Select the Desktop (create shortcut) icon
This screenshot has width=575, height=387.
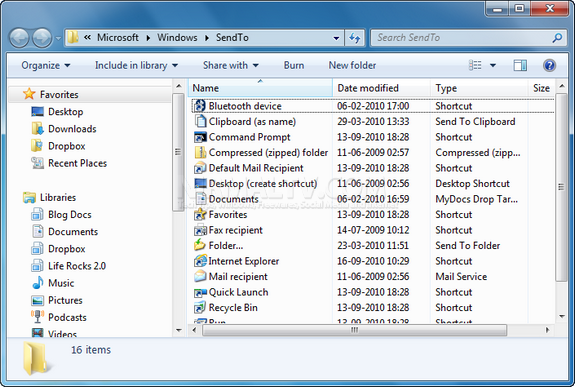[x=200, y=183]
